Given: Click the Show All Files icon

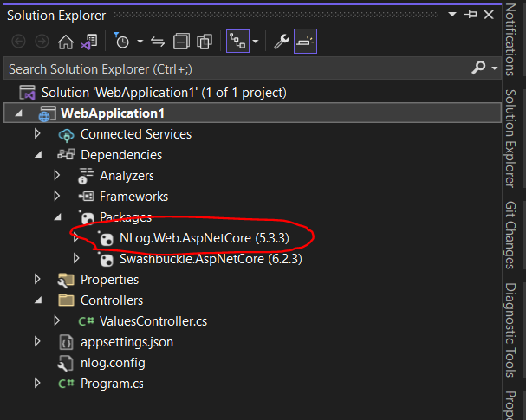Looking at the screenshot, I should (x=205, y=42).
